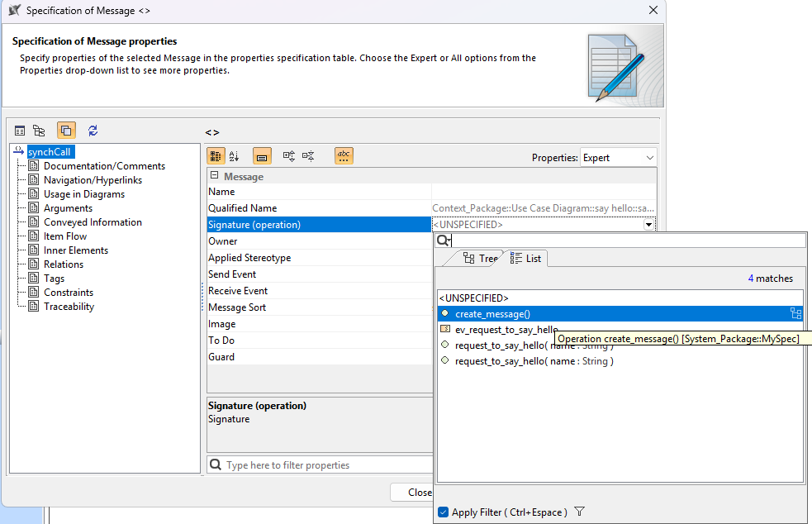This screenshot has height=524, width=812.
Task: Open Inner Elements tree item
Action: (x=76, y=250)
